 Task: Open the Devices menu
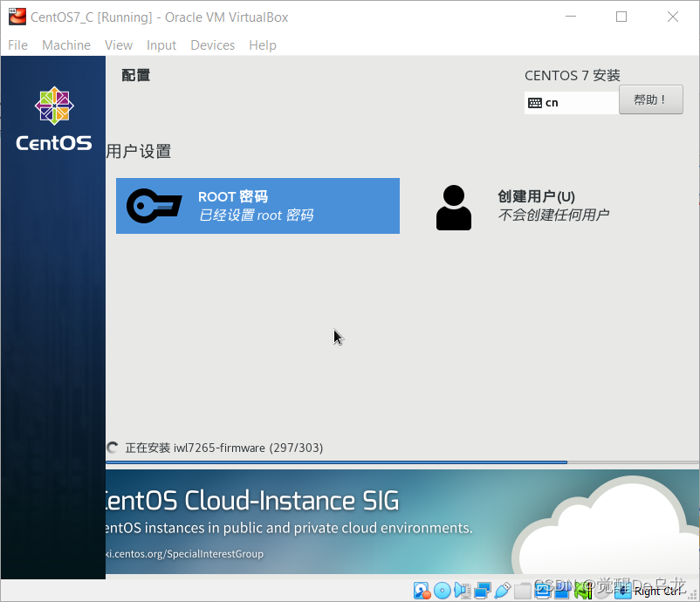tap(212, 44)
